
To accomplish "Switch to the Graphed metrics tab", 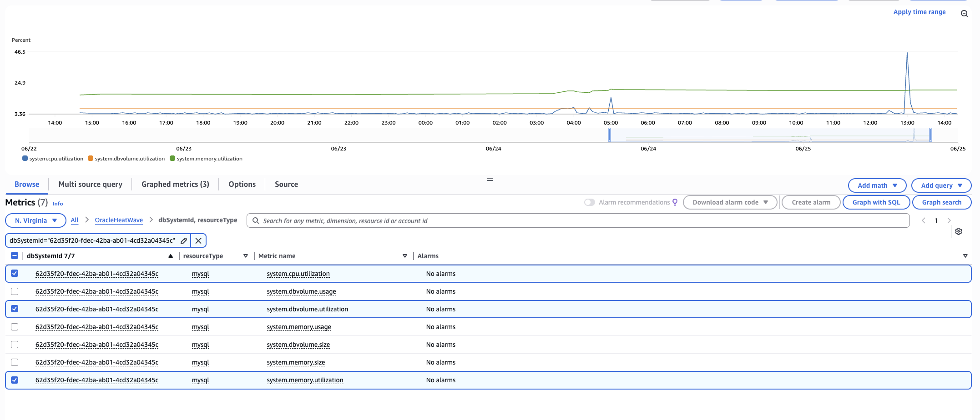I will [x=175, y=184].
